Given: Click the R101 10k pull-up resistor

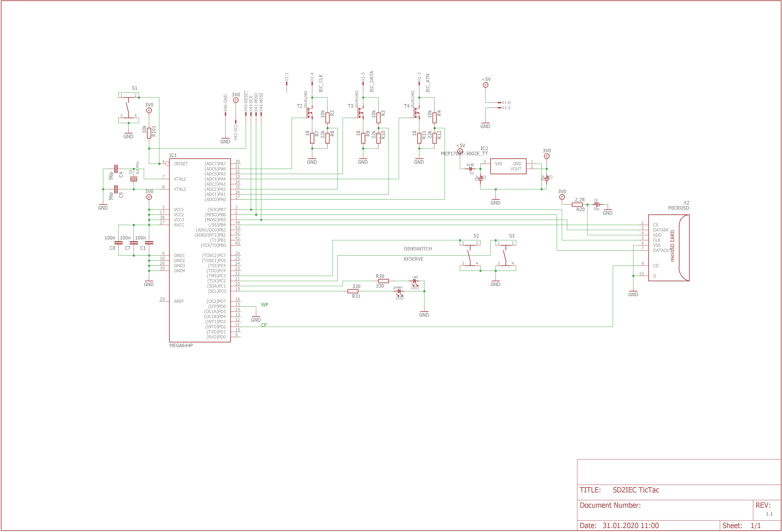Looking at the screenshot, I should click(149, 133).
